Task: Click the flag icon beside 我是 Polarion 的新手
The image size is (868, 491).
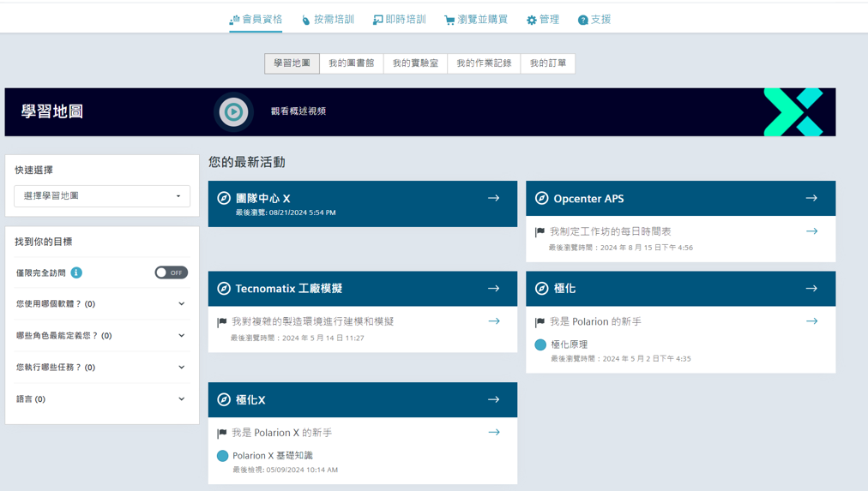Action: pos(539,322)
